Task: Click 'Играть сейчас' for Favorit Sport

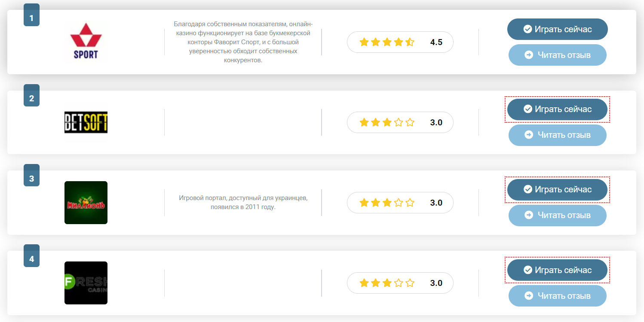Action: coord(557,29)
